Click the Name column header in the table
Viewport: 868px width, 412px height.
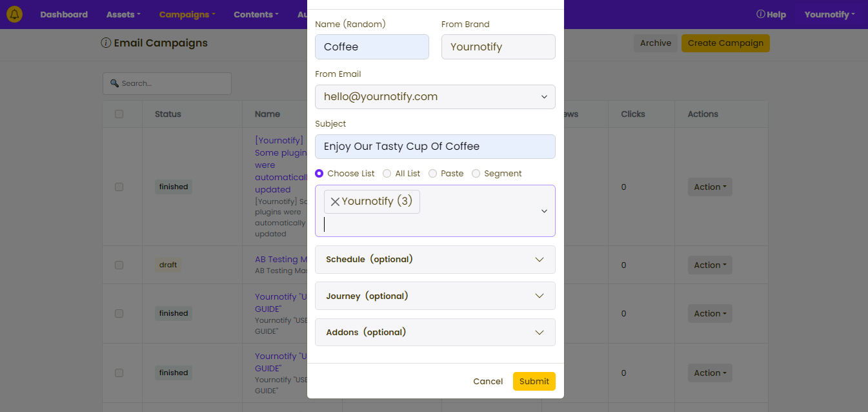coord(267,114)
